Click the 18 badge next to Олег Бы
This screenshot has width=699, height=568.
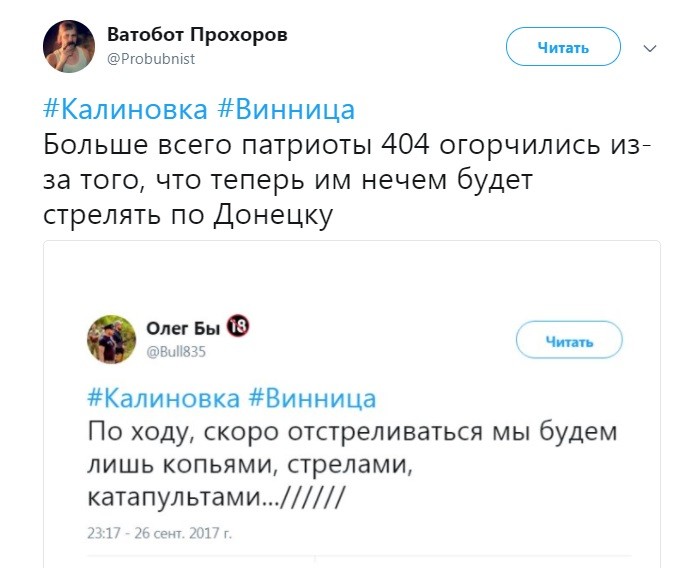(238, 326)
